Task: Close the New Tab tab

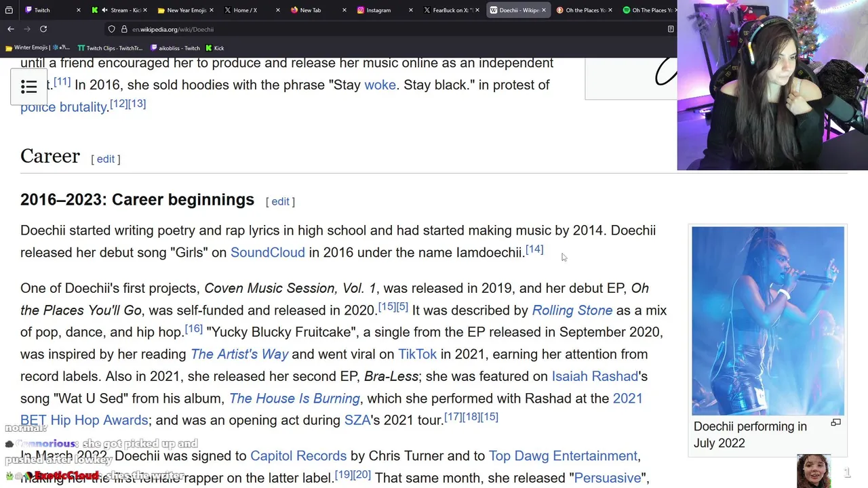Action: click(344, 10)
